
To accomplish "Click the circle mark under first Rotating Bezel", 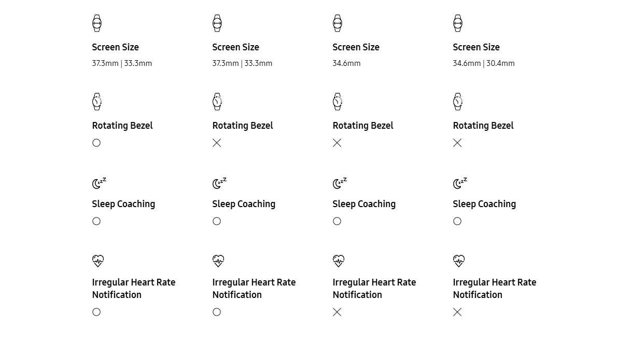I will coord(96,143).
